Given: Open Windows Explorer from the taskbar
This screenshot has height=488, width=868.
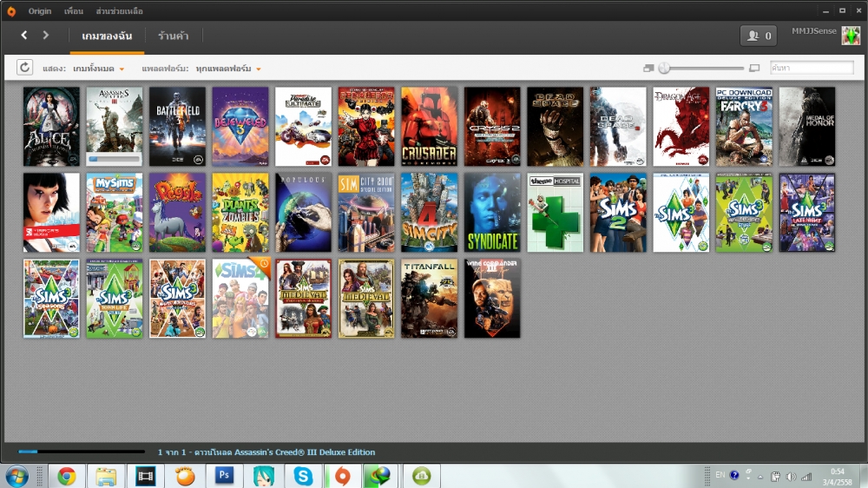Looking at the screenshot, I should coord(106,477).
